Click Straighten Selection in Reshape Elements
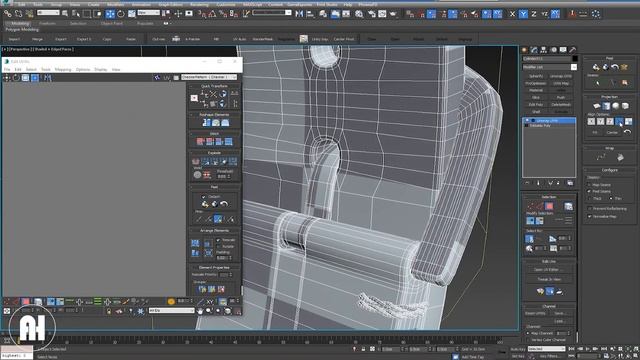Screen dimensions: 640x360 207,122
